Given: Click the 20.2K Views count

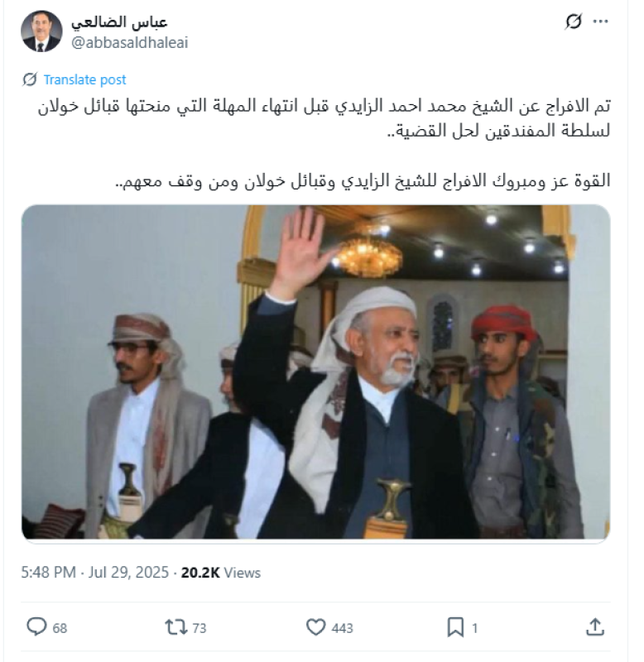Looking at the screenshot, I should coord(221,573).
